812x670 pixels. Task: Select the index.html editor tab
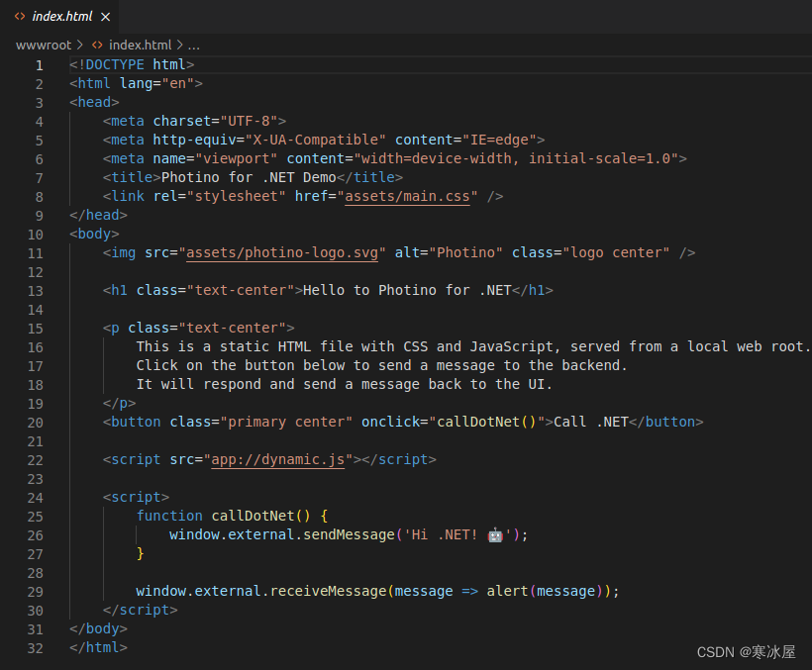pyautogui.click(x=59, y=17)
